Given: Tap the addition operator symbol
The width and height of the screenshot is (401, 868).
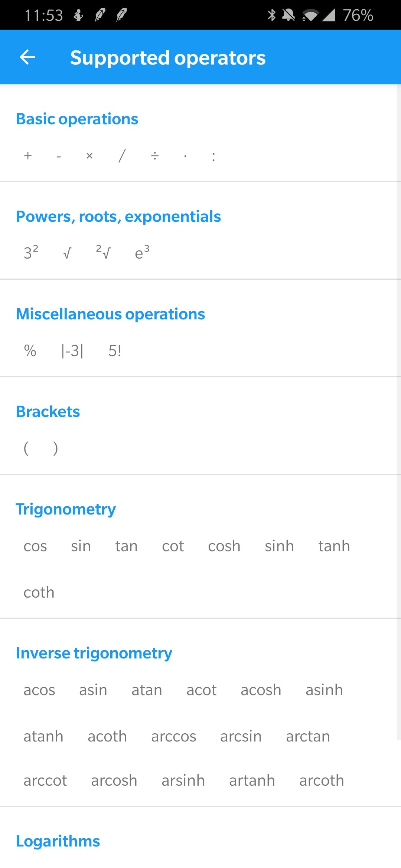Looking at the screenshot, I should (x=27, y=156).
